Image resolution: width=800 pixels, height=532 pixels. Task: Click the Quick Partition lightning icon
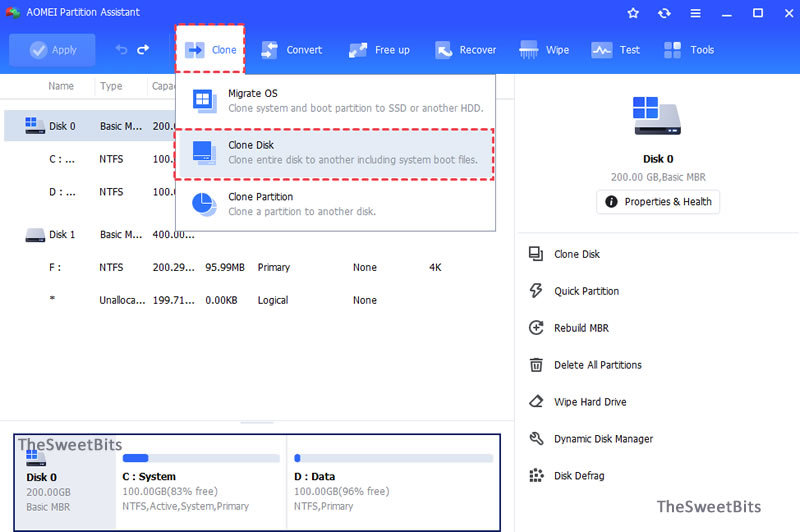536,291
